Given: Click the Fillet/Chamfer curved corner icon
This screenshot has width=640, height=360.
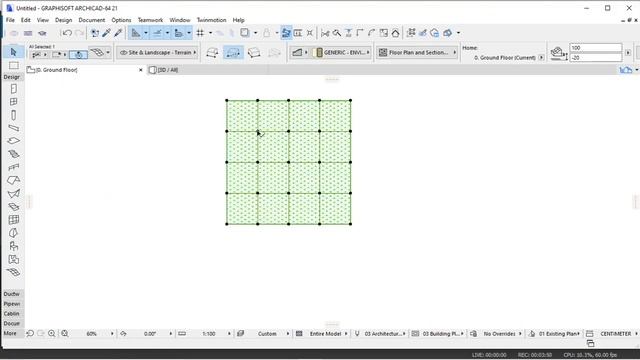Looking at the screenshot, I should click(x=371, y=33).
